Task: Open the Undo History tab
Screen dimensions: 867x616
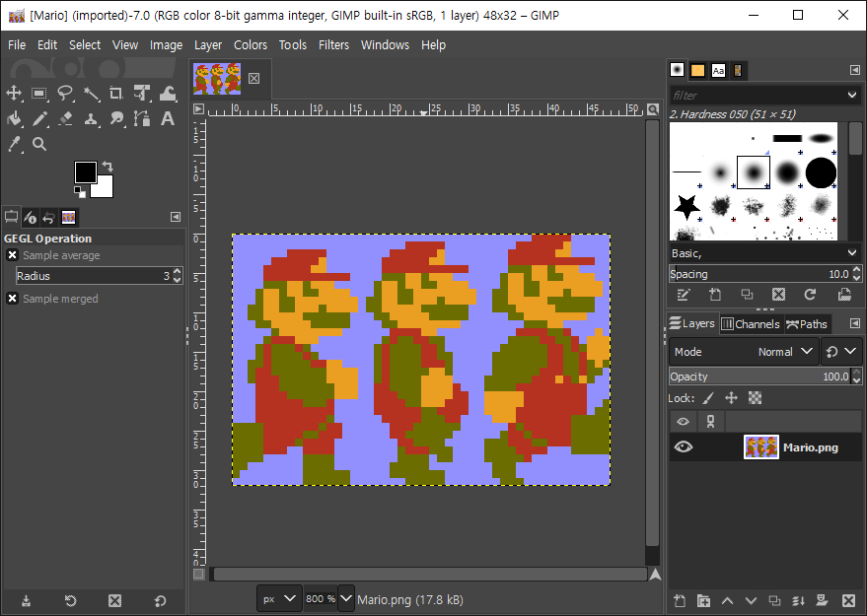Action: click(x=49, y=218)
